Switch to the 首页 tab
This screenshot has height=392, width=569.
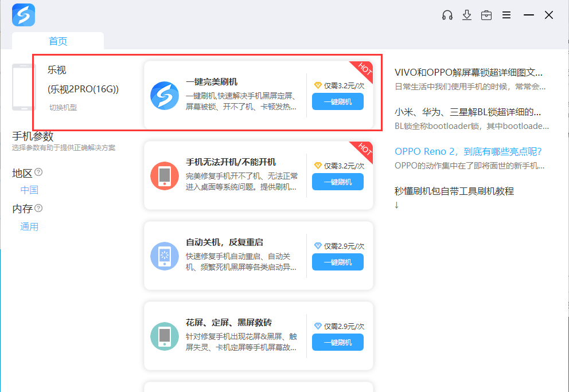[58, 41]
